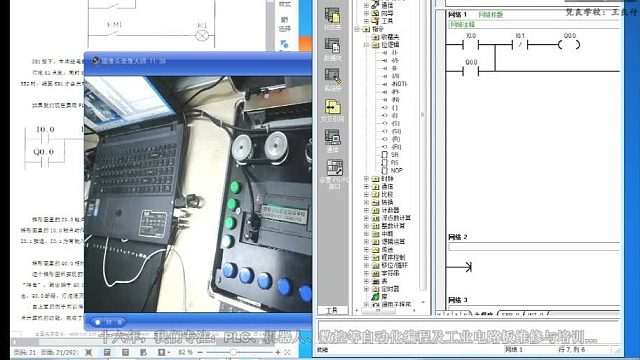Collapse the 指令 tree root
This screenshot has width=640, height=360.
[x=357, y=29]
